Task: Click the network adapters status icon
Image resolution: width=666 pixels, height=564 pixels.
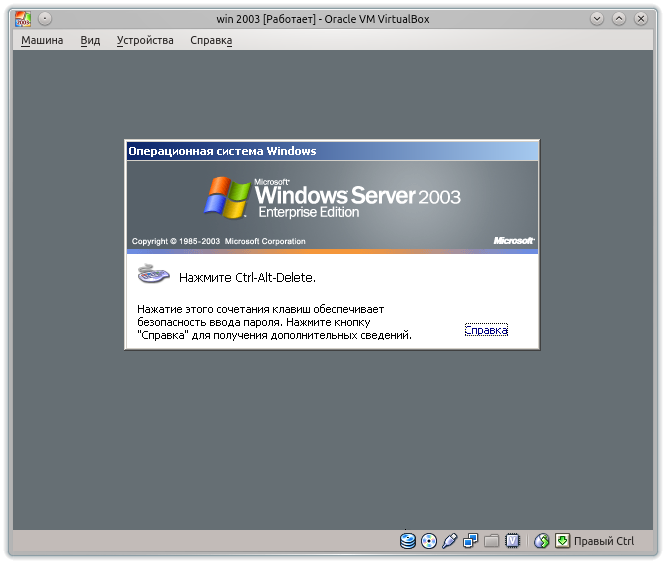Action: coord(470,541)
